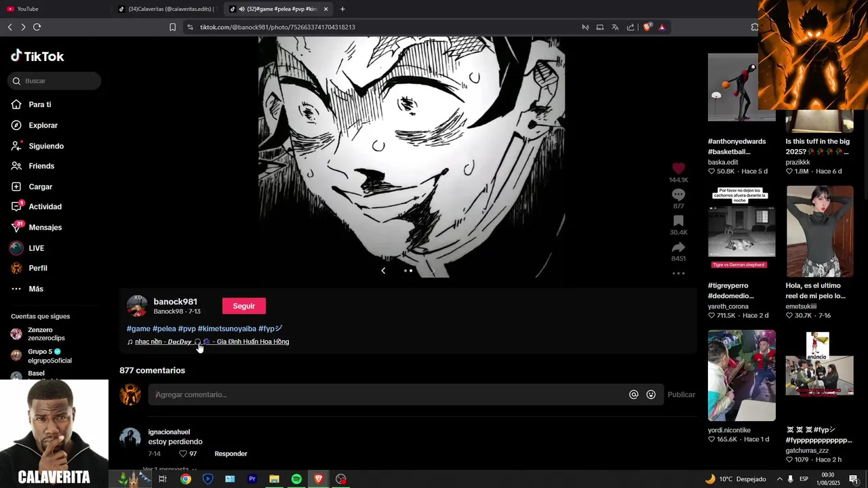Open the emoji picker in comment box
Viewport: 868px width, 488px height.
[x=651, y=394]
